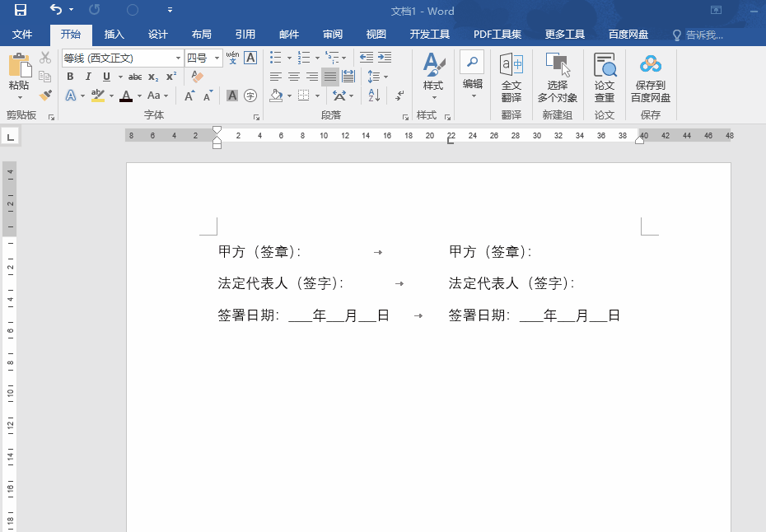This screenshot has height=532, width=766.
Task: Toggle strikethrough formatting
Action: (x=134, y=76)
